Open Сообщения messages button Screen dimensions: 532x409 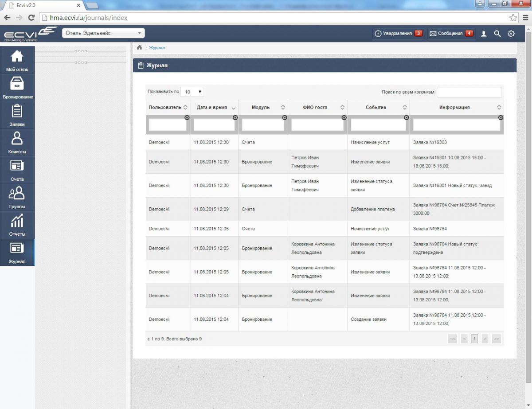point(451,34)
